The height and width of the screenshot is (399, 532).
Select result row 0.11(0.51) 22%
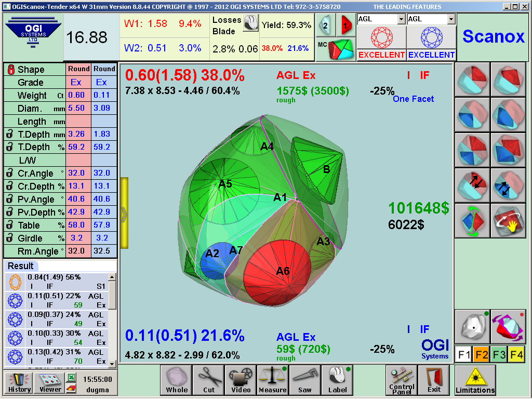57,300
